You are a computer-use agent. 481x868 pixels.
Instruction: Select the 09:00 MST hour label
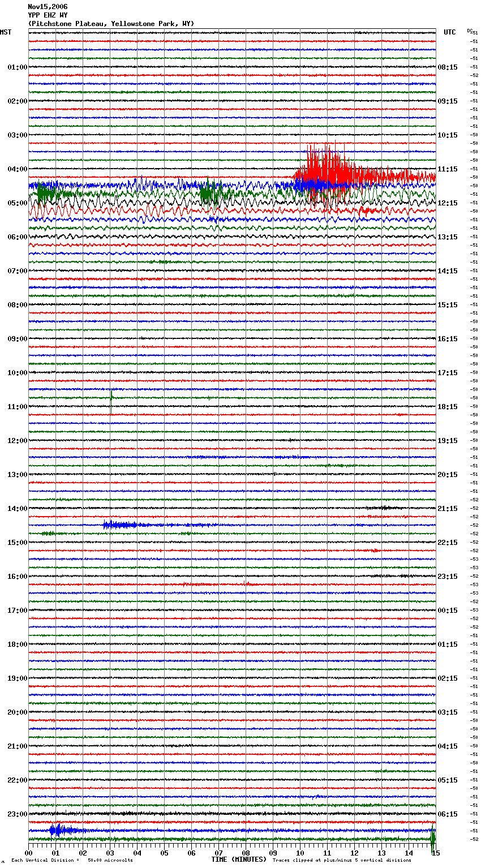point(18,339)
